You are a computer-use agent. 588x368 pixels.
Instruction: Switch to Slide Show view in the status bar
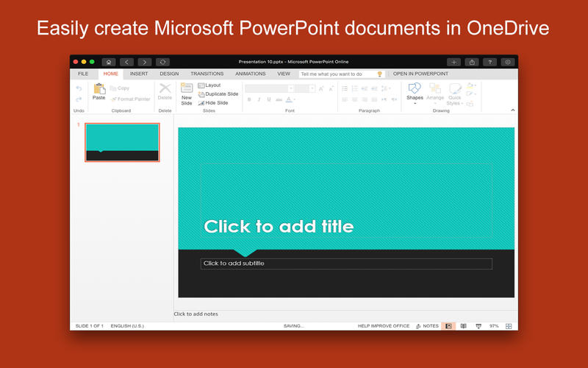478,326
